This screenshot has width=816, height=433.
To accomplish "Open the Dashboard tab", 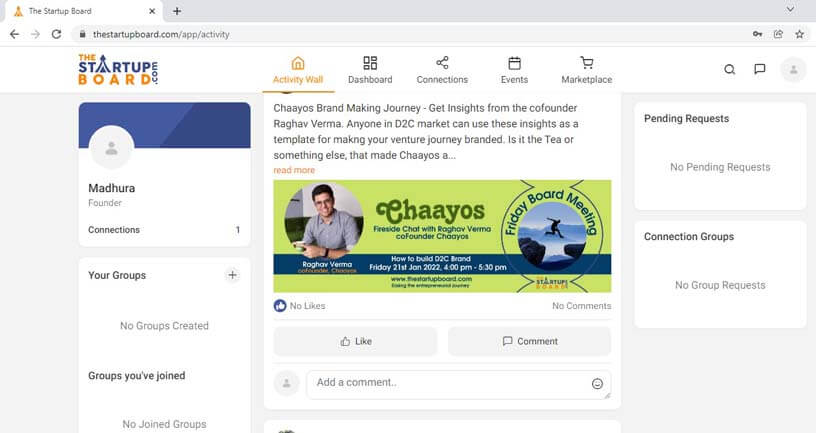I will 370,70.
